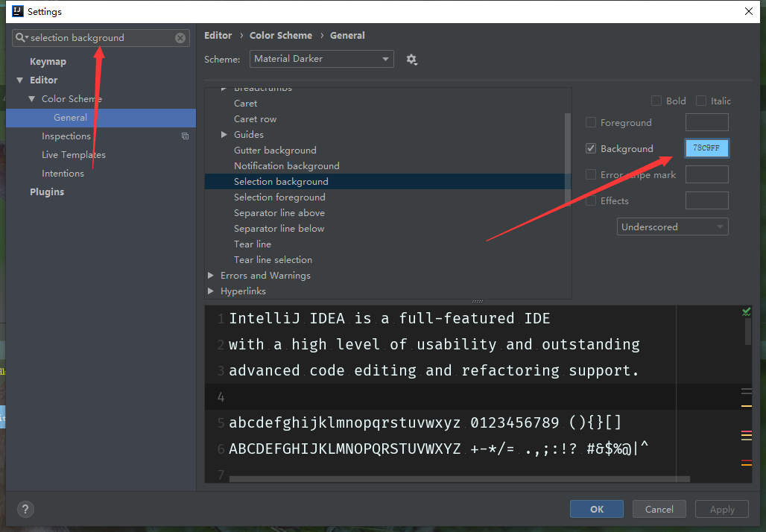Click the preview horizontal scrollbar
766x532 pixels.
(x=459, y=479)
